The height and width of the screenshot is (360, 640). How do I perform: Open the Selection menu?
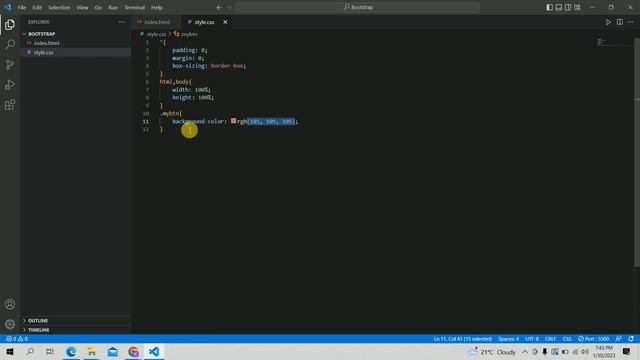[x=59, y=7]
